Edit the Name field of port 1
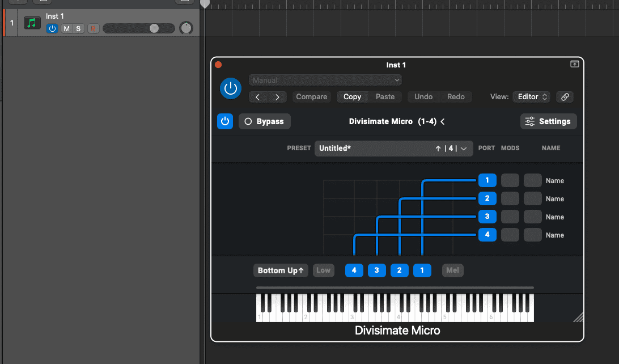 554,181
